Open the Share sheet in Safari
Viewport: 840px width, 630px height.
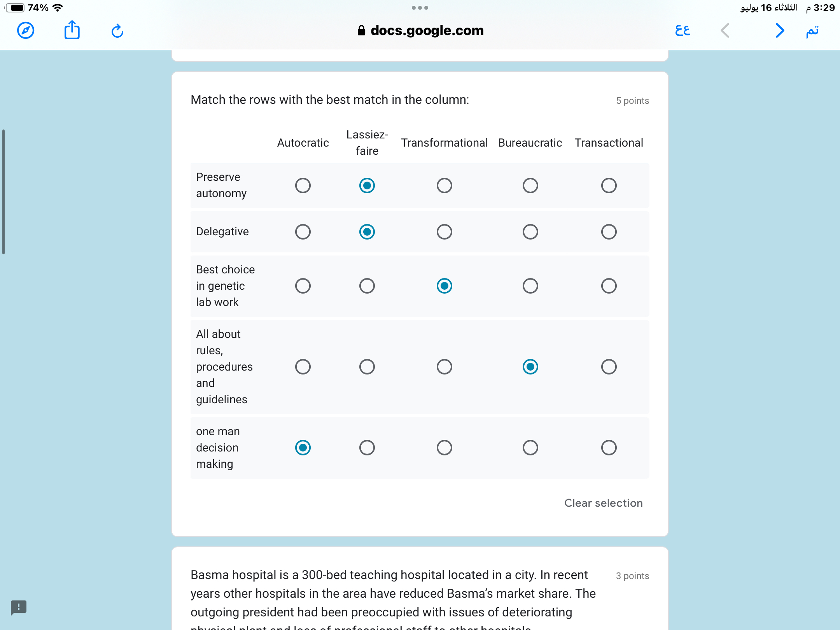[72, 30]
